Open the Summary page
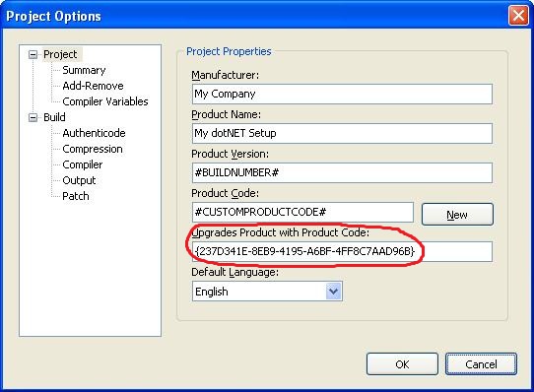The image size is (534, 392). [x=84, y=70]
